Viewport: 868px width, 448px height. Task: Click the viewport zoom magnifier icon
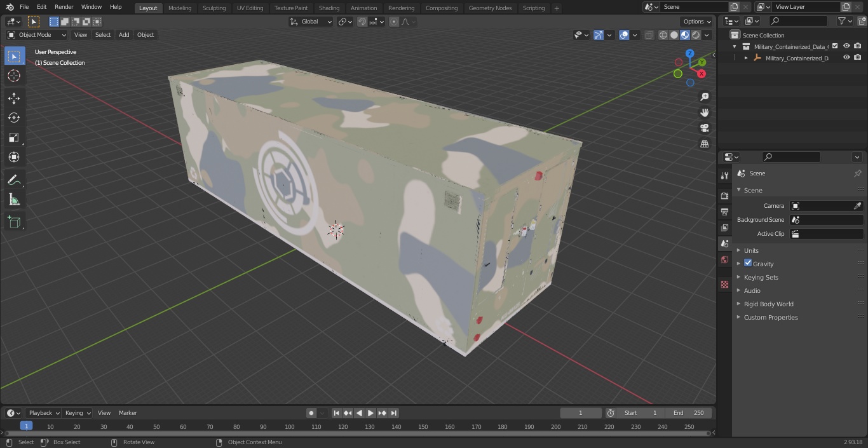click(704, 97)
